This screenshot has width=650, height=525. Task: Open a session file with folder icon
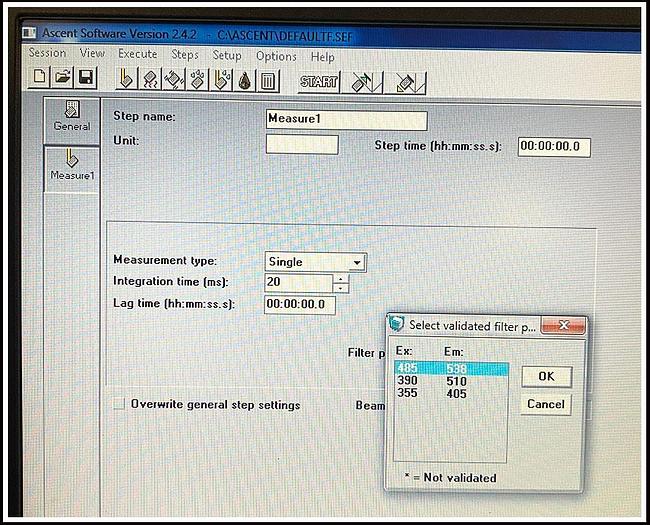pos(62,78)
